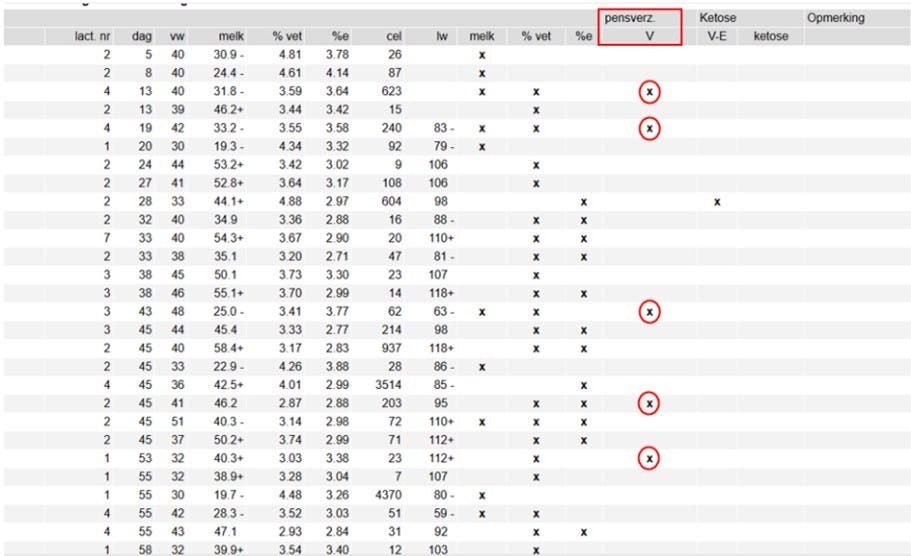Image resolution: width=911 pixels, height=556 pixels.
Task: Click the 'V-E' sub-column header
Action: click(717, 37)
